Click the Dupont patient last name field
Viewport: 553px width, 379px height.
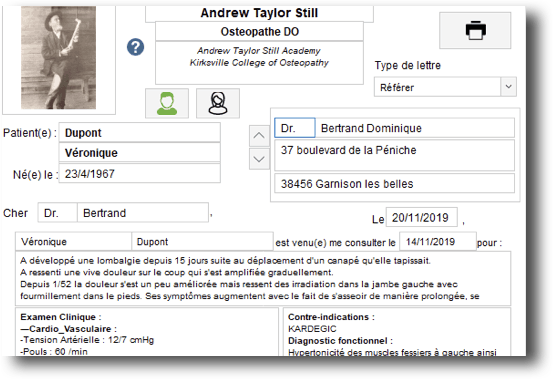140,133
